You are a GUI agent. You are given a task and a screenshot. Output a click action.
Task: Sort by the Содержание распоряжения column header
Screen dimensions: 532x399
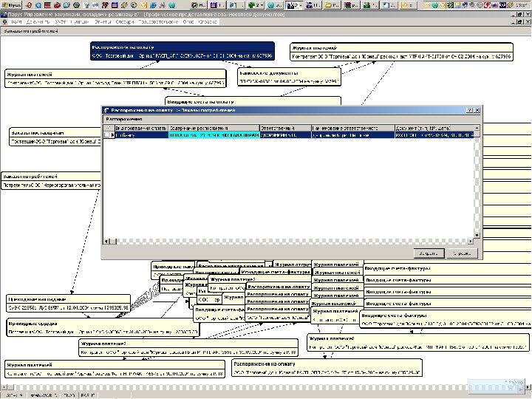214,128
